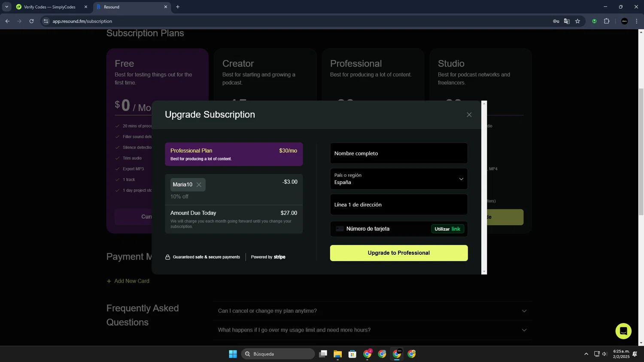The image size is (644, 362).
Task: Open the Windows Start menu
Action: [233, 354]
